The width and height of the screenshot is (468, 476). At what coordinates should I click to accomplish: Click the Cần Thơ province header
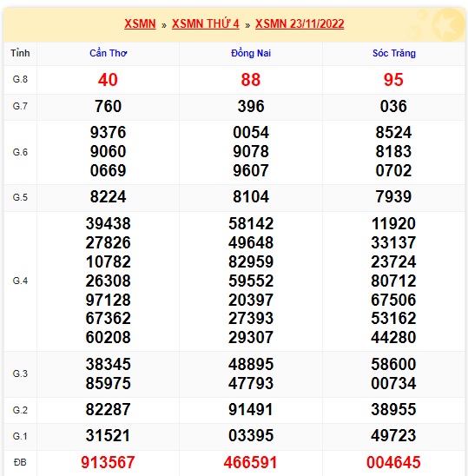tap(108, 53)
